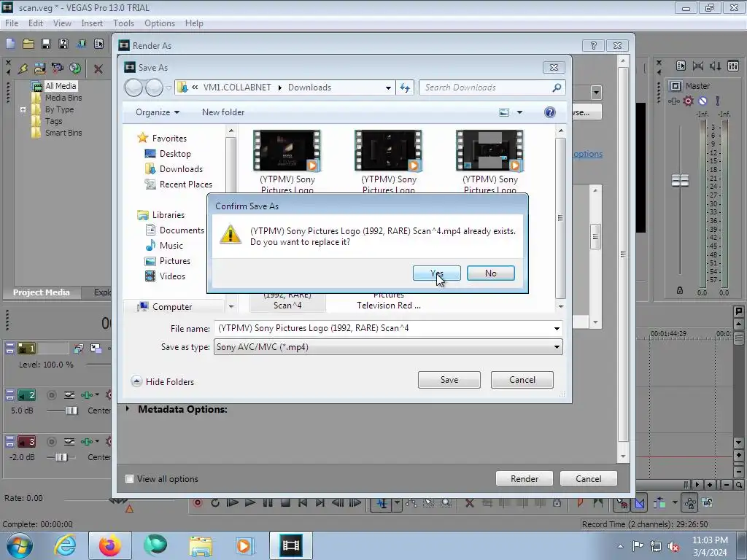This screenshot has height=560, width=747.
Task: Select the Zoom magnifier tool in timeline toolbar
Action: 446,503
